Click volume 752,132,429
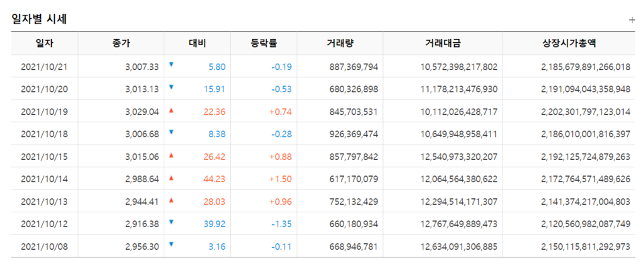Viewport: 644px width, 266px height. [x=354, y=202]
